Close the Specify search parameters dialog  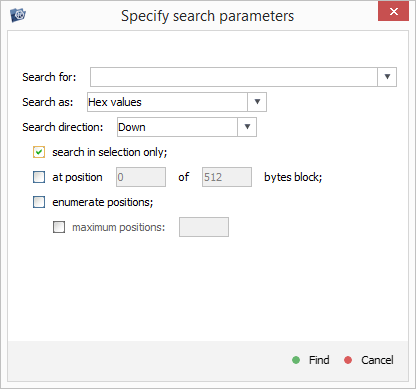coord(393,12)
